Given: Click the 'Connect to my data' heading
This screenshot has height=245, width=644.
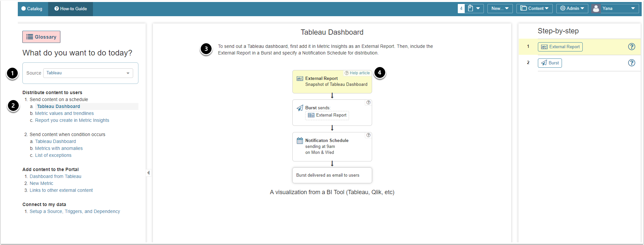Looking at the screenshot, I should tap(44, 204).
